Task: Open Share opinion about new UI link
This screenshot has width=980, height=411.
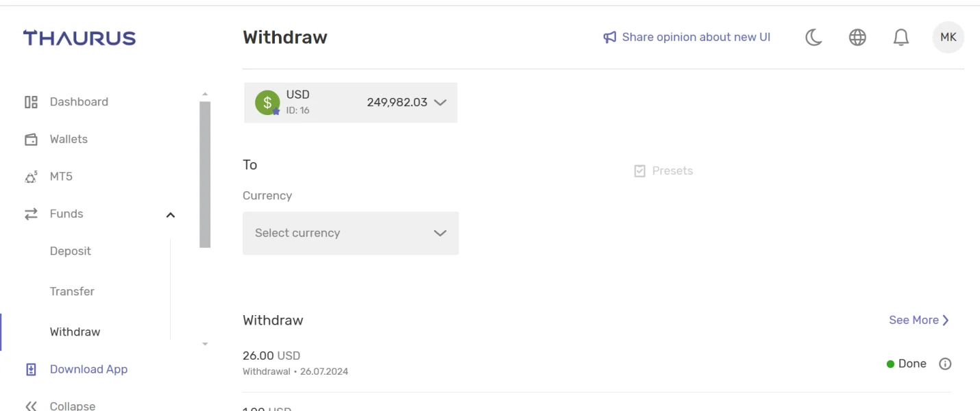Action: pyautogui.click(x=696, y=38)
